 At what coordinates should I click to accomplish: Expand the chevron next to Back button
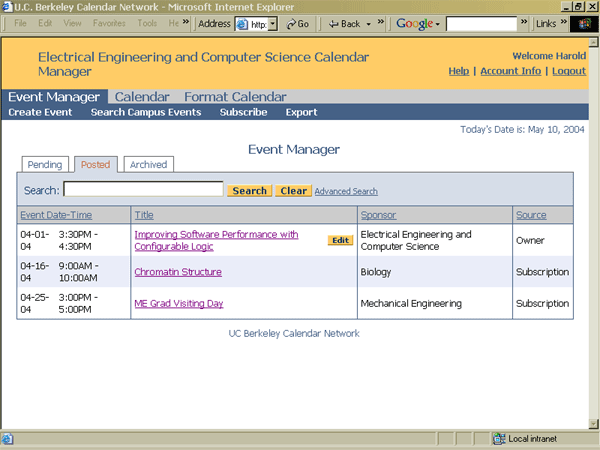[380, 22]
